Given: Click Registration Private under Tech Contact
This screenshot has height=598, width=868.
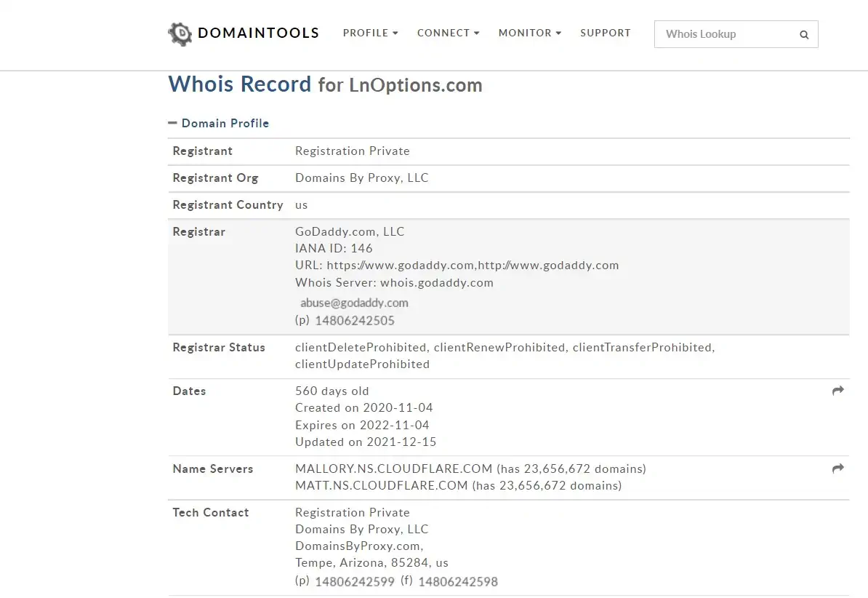Looking at the screenshot, I should (353, 513).
